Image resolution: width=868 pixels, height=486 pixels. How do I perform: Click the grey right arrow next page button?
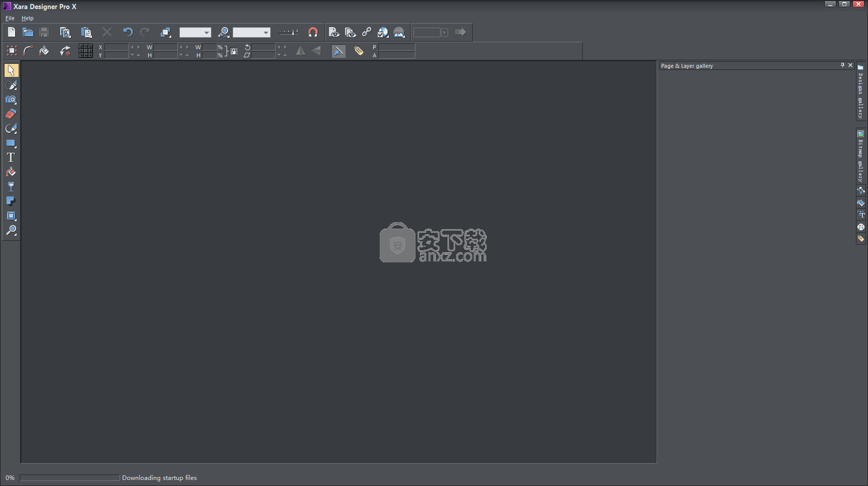461,32
